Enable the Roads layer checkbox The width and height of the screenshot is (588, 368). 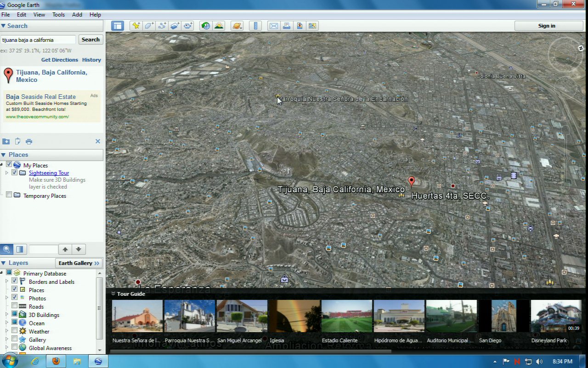15,306
